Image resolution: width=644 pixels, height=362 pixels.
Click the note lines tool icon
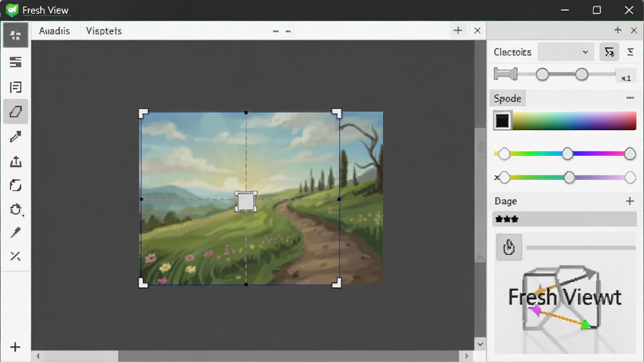pos(16,87)
